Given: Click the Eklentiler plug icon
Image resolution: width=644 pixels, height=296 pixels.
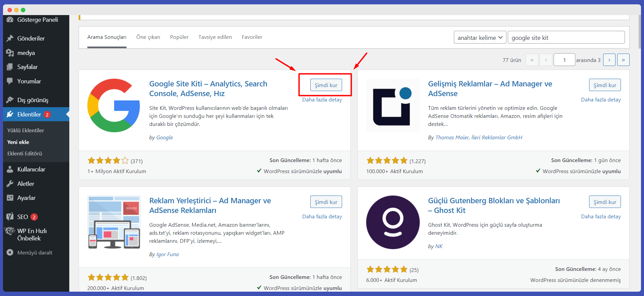Looking at the screenshot, I should (x=10, y=114).
